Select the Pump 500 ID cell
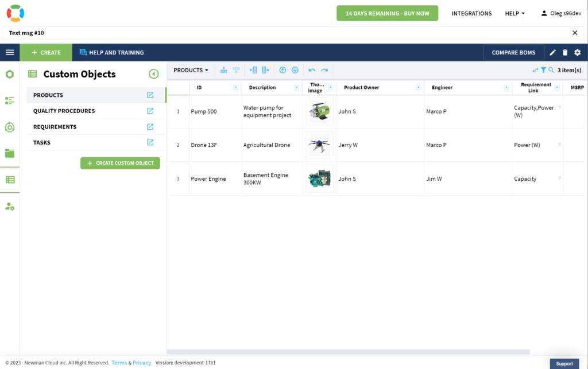This screenshot has height=369, width=588. pos(215,111)
